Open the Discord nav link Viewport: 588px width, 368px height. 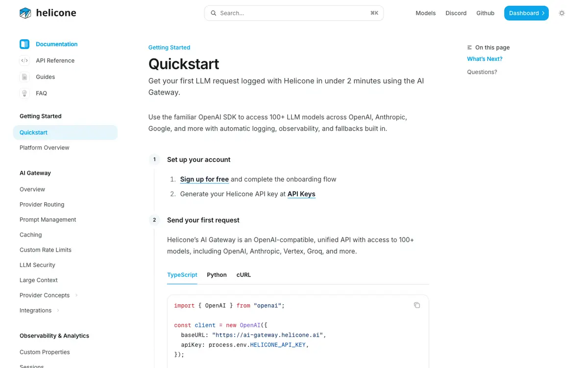pos(456,13)
